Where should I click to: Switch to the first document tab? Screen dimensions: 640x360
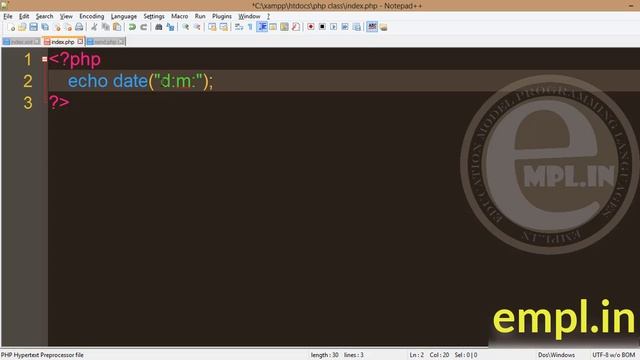pos(21,42)
